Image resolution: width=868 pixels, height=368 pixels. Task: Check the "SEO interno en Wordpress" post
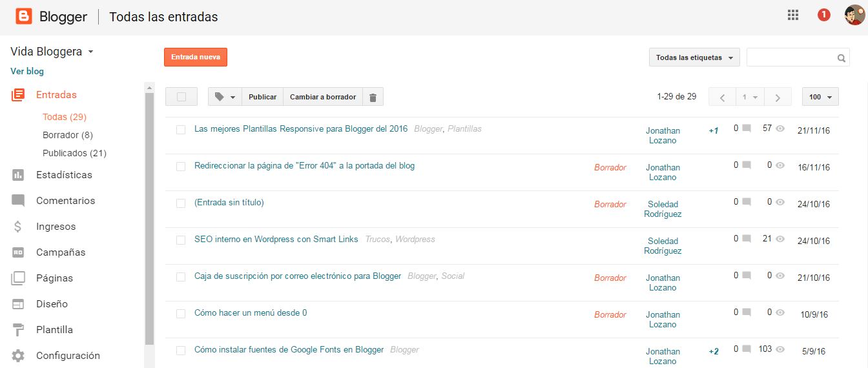[x=181, y=240]
